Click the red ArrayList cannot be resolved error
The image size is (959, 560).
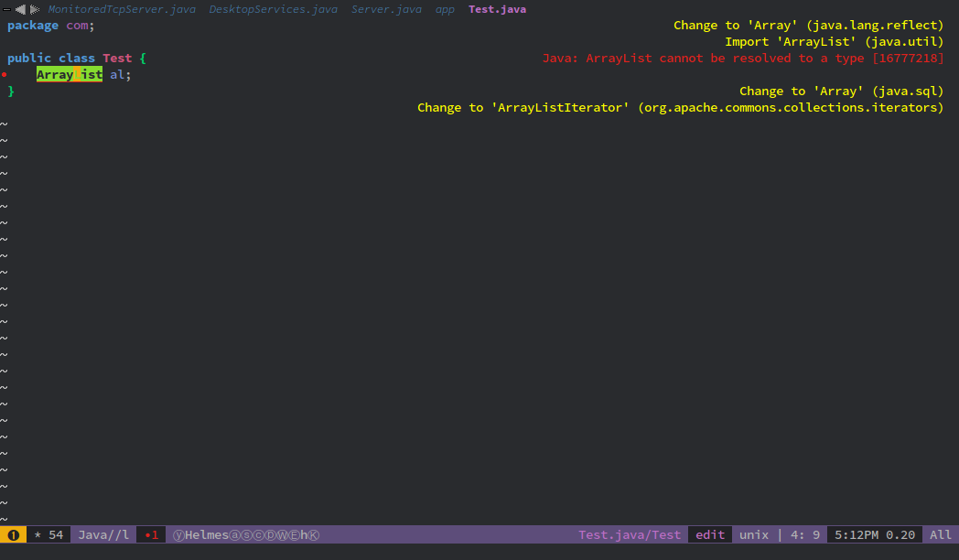(743, 58)
